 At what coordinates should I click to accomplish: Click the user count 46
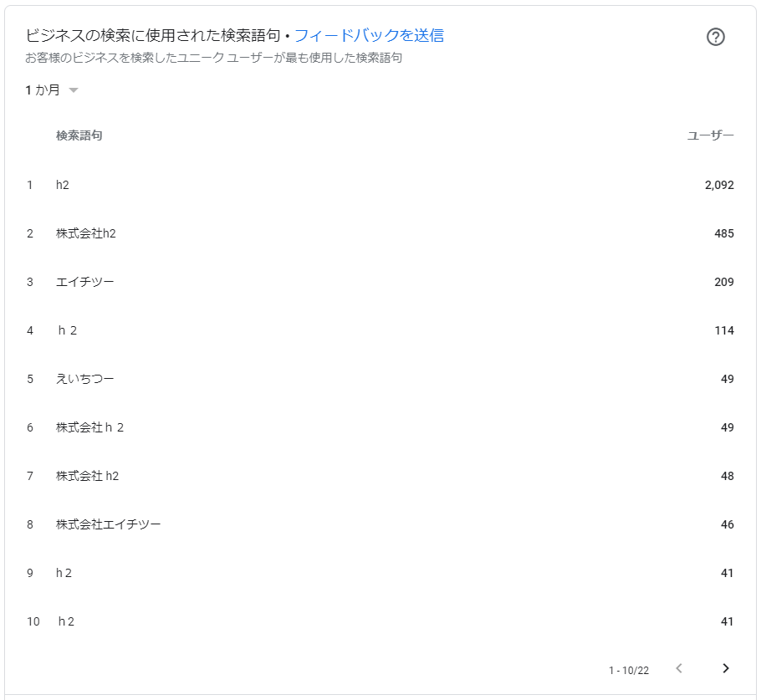point(727,524)
